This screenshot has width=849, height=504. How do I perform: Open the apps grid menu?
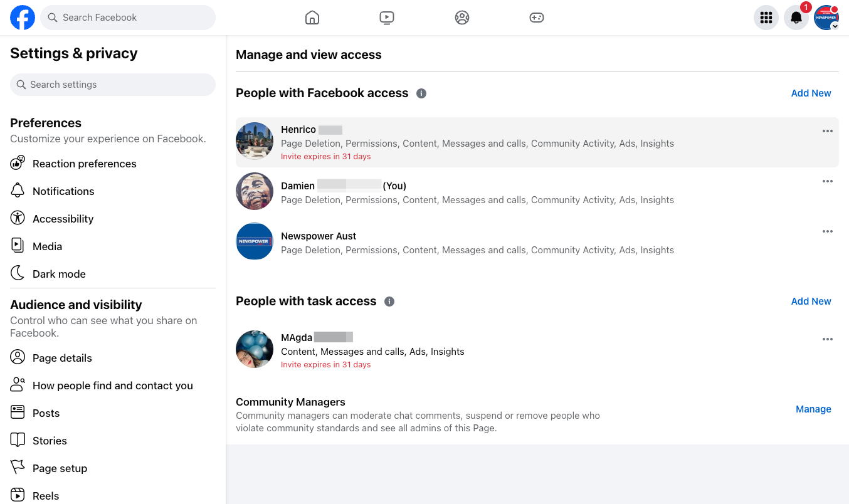point(766,18)
